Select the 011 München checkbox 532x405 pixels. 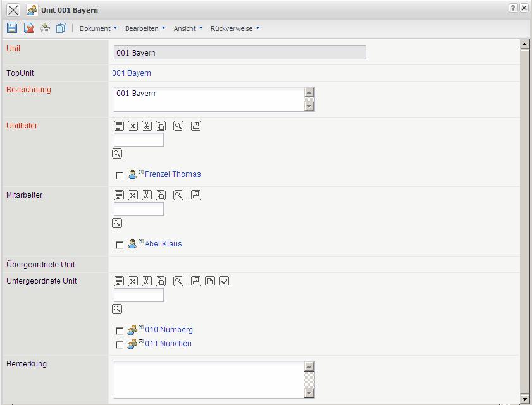(120, 345)
